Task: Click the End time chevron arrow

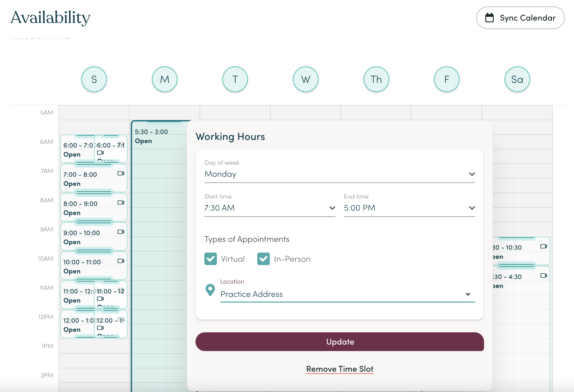Action: 472,208
